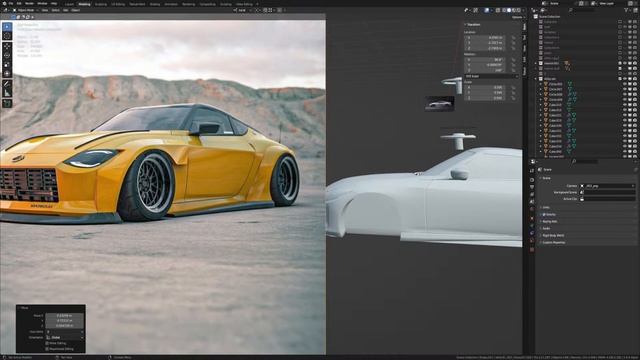The height and width of the screenshot is (360, 640).
Task: Toggle Mirror Editing in the Move panel
Action: 47,343
